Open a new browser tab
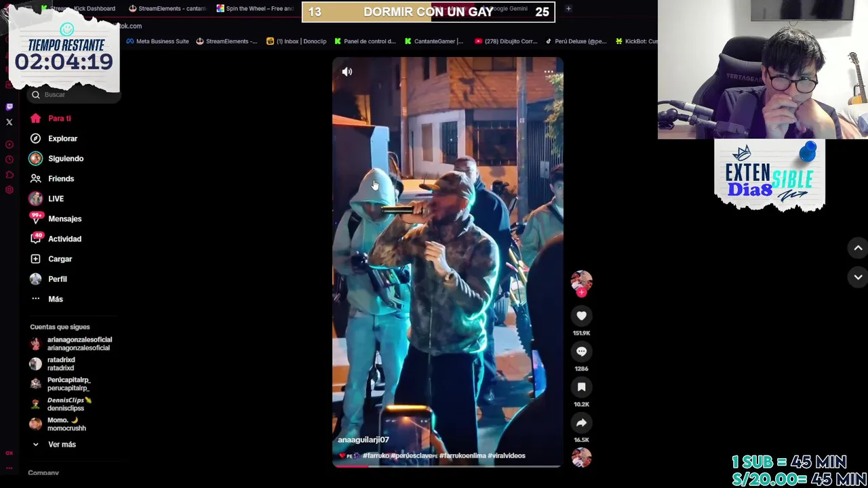The image size is (868, 488). click(568, 9)
